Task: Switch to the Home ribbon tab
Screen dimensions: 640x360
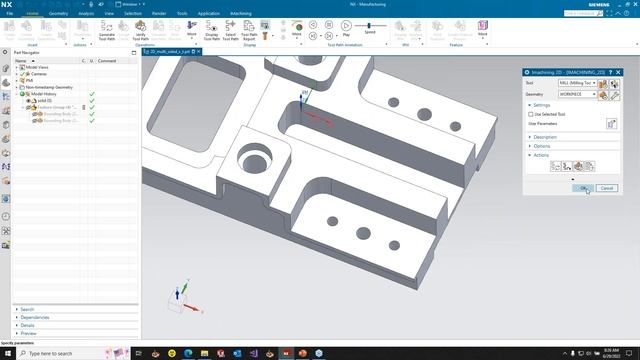Action: [32, 13]
